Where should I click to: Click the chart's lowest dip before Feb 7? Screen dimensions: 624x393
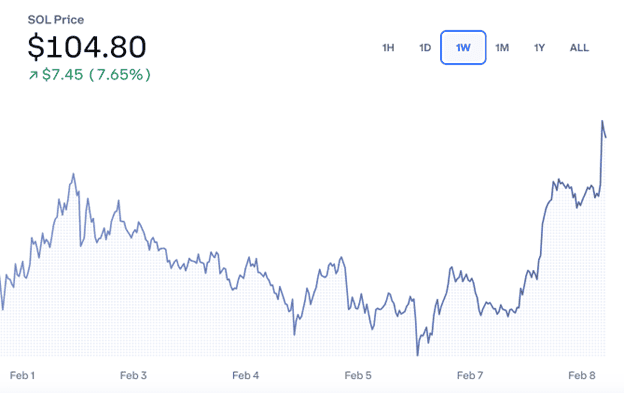[x=417, y=354]
